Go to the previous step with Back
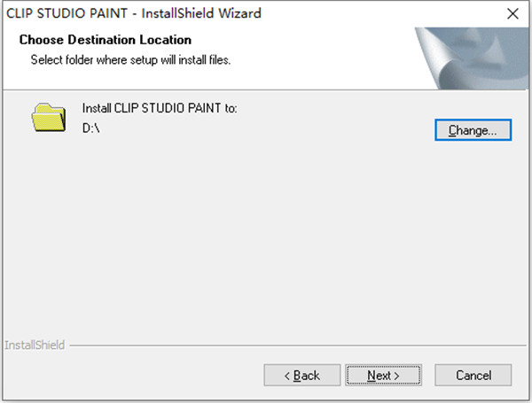 tap(302, 376)
